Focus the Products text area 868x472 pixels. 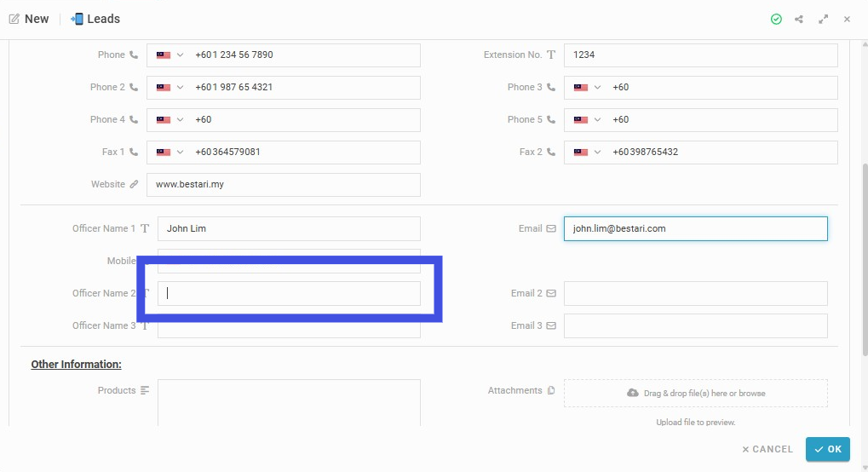tap(289, 403)
